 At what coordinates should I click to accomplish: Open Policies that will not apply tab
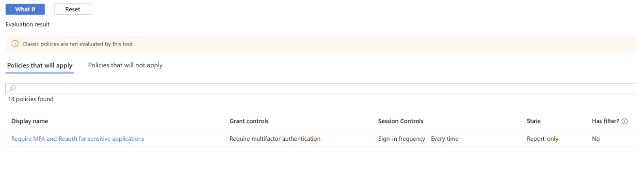(125, 65)
